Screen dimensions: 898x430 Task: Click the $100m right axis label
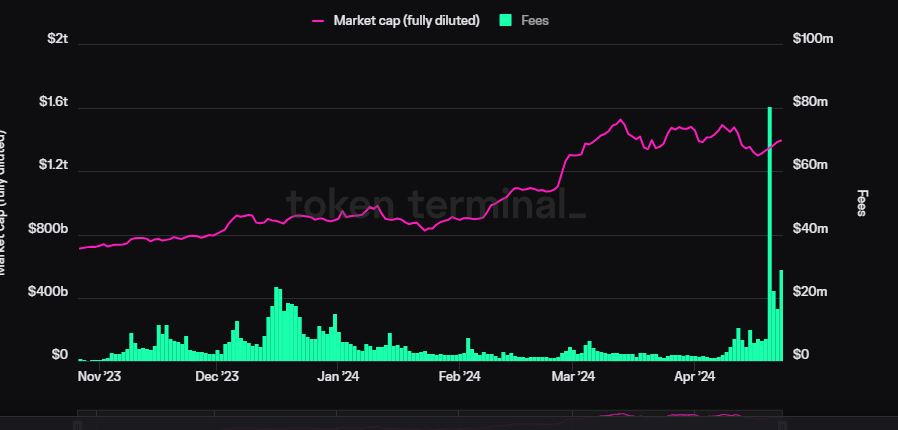pos(813,38)
